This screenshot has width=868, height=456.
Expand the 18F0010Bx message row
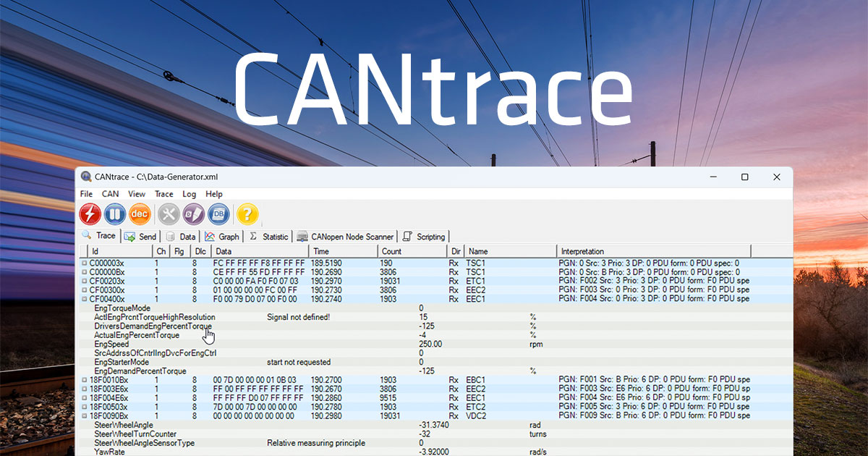point(84,380)
